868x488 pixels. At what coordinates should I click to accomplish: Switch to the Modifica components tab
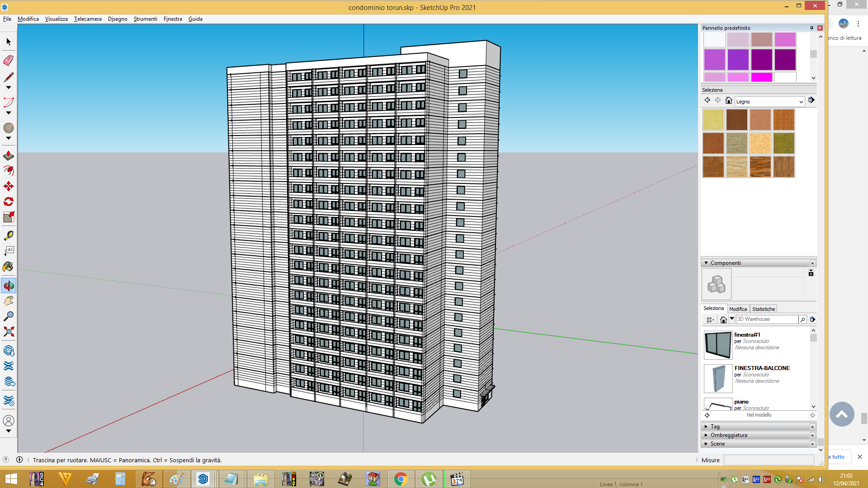click(x=738, y=309)
